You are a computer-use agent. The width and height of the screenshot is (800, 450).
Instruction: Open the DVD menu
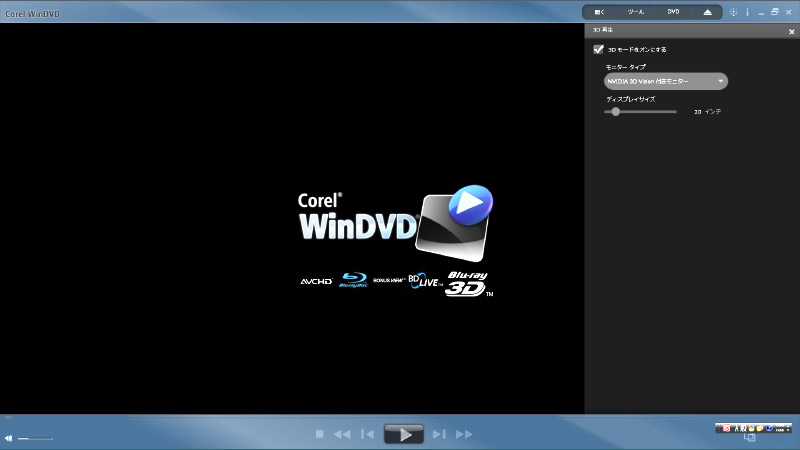(x=673, y=12)
